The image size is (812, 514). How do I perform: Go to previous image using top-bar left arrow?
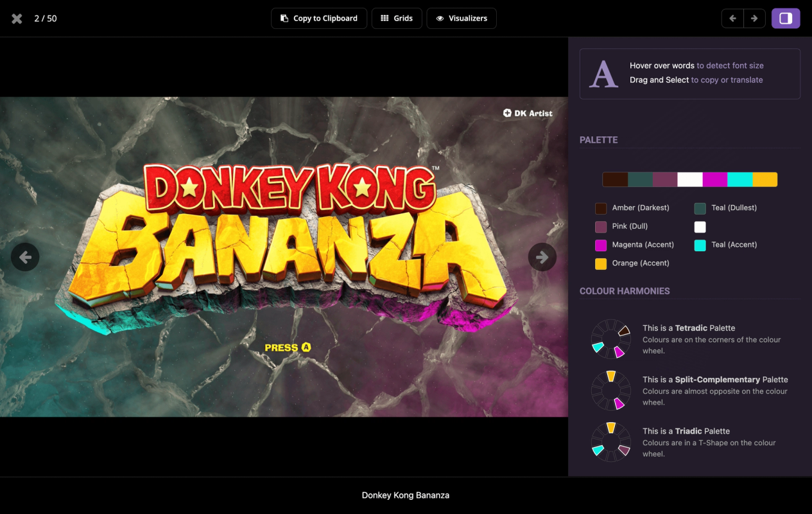point(732,19)
